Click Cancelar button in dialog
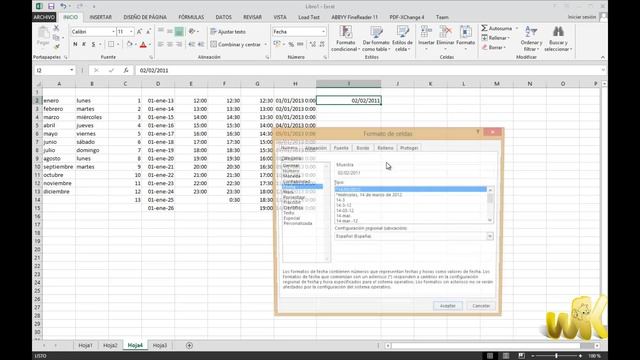 (x=481, y=306)
